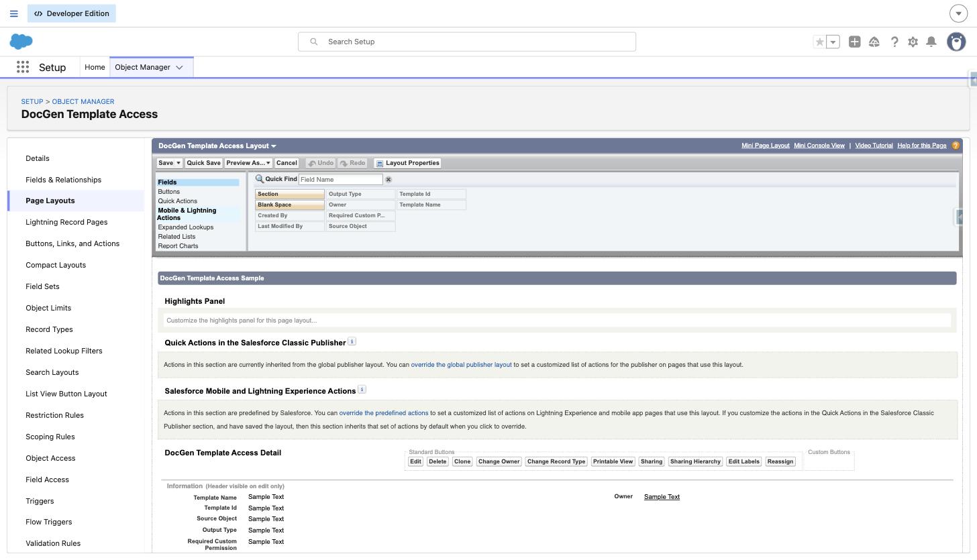Open Object Limits

point(48,308)
